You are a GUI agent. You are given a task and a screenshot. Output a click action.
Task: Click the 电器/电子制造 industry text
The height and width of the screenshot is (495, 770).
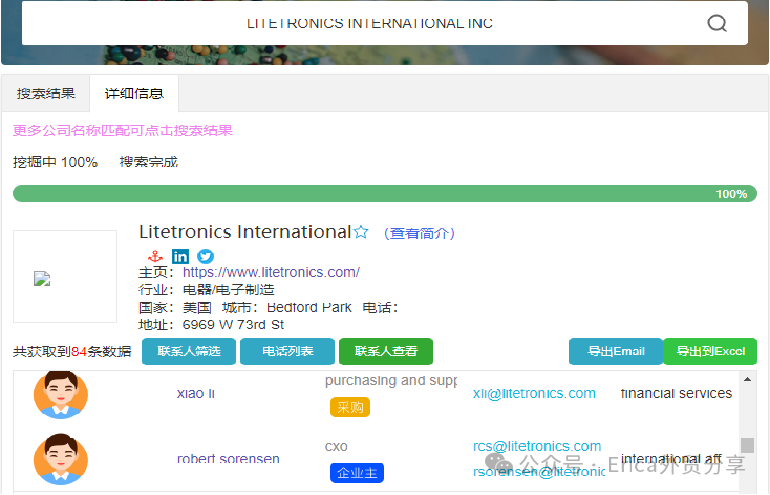tap(228, 290)
